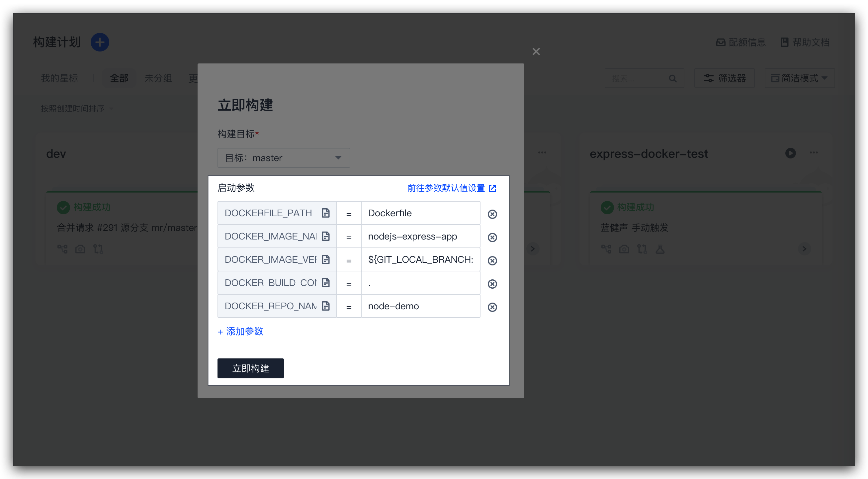Click the camera icon on express-docker-test card

click(x=624, y=249)
